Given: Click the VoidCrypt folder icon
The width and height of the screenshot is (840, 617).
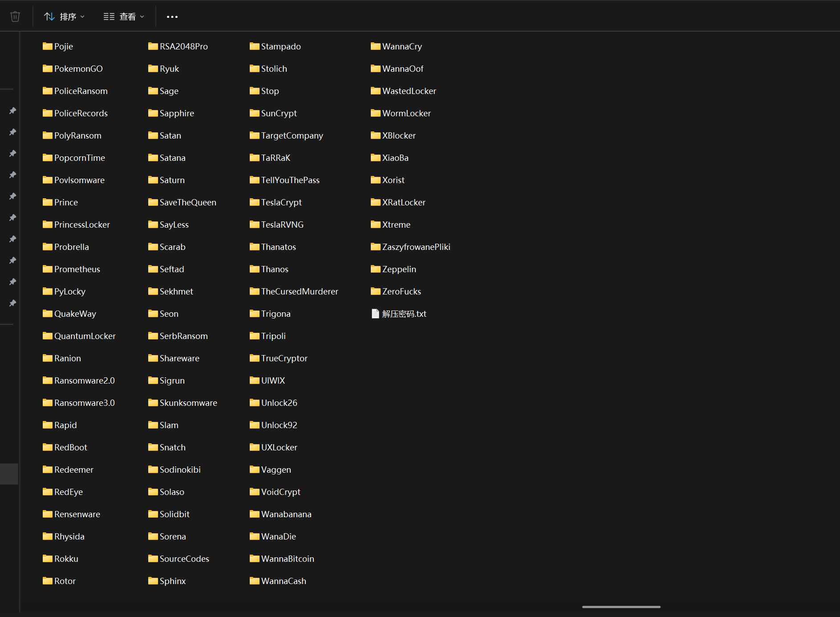Looking at the screenshot, I should tap(255, 491).
